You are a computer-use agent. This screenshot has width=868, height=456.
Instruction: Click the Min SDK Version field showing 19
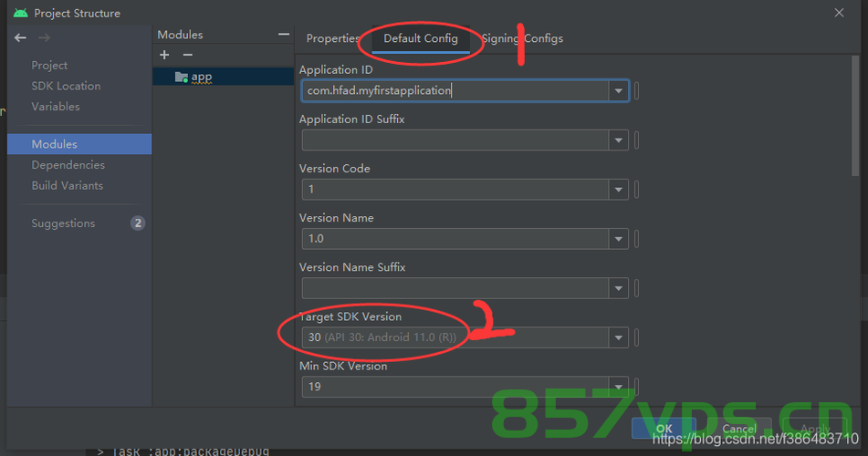455,387
